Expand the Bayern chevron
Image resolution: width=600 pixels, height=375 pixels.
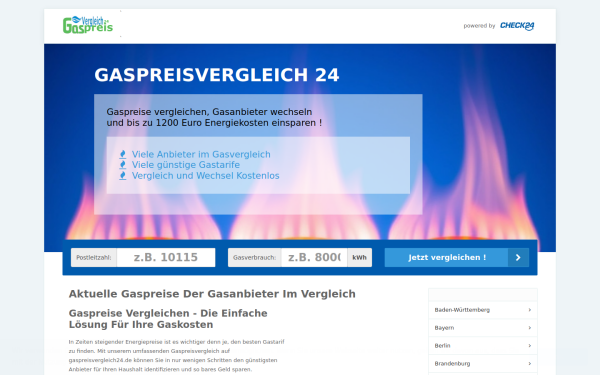coord(530,328)
